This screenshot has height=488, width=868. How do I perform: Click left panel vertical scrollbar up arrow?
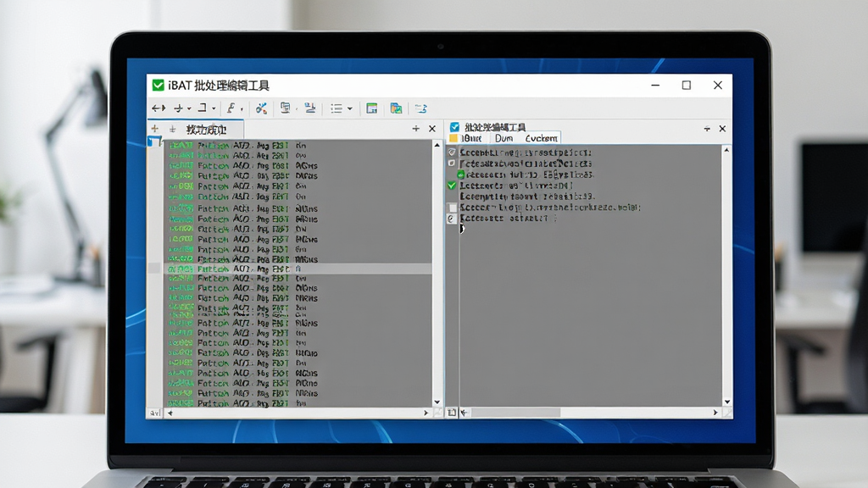(x=437, y=145)
